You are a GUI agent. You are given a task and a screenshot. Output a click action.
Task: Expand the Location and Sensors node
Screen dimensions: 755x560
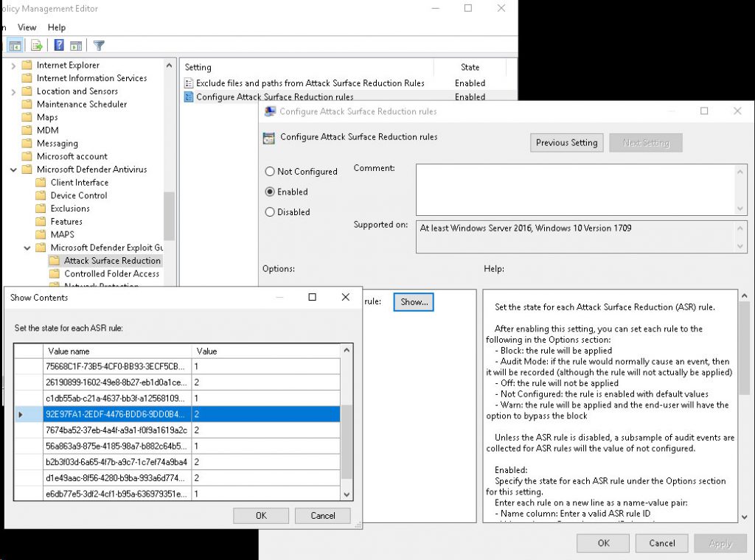pyautogui.click(x=13, y=91)
